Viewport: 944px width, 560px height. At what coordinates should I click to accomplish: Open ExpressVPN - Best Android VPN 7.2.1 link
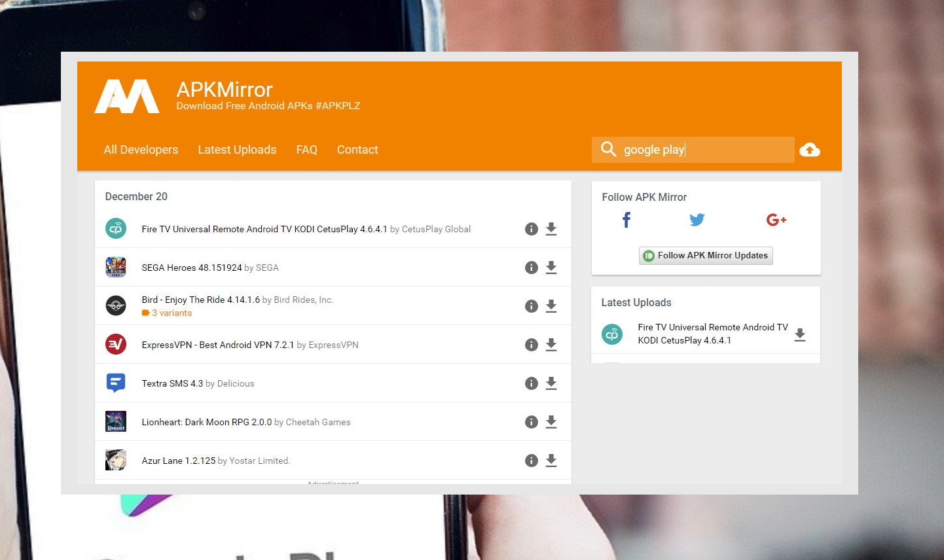coord(218,345)
